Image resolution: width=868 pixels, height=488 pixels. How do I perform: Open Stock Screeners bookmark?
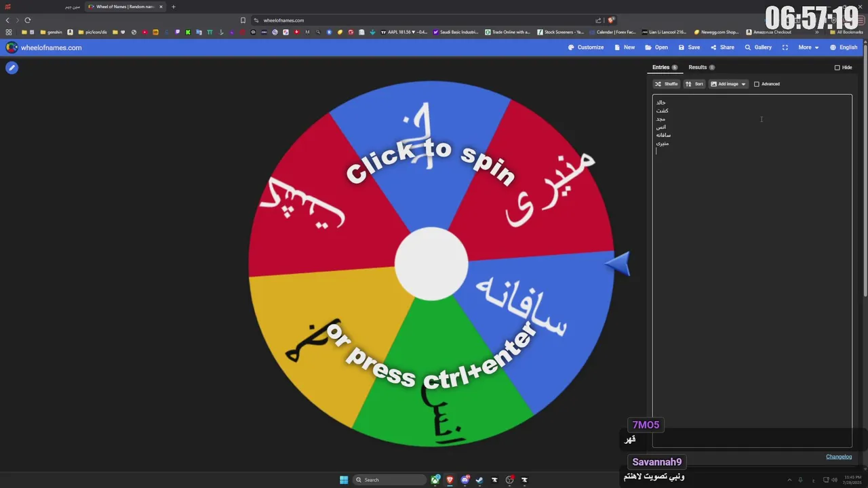(x=560, y=32)
